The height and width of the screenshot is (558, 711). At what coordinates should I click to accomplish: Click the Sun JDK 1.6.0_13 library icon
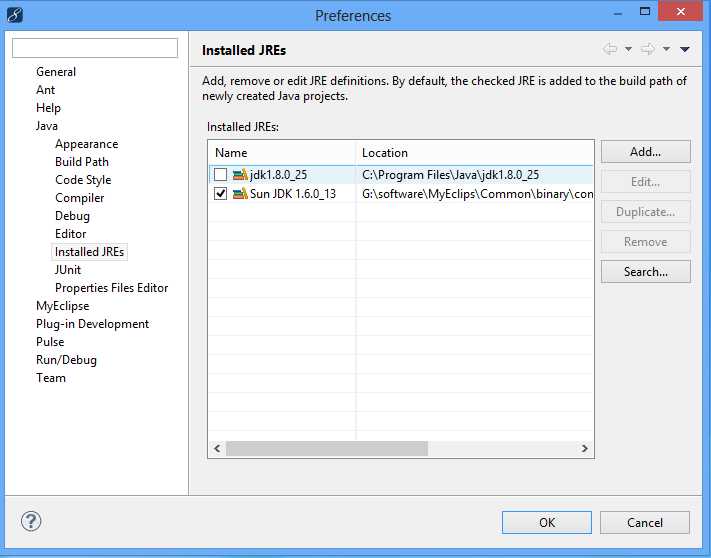(x=240, y=194)
